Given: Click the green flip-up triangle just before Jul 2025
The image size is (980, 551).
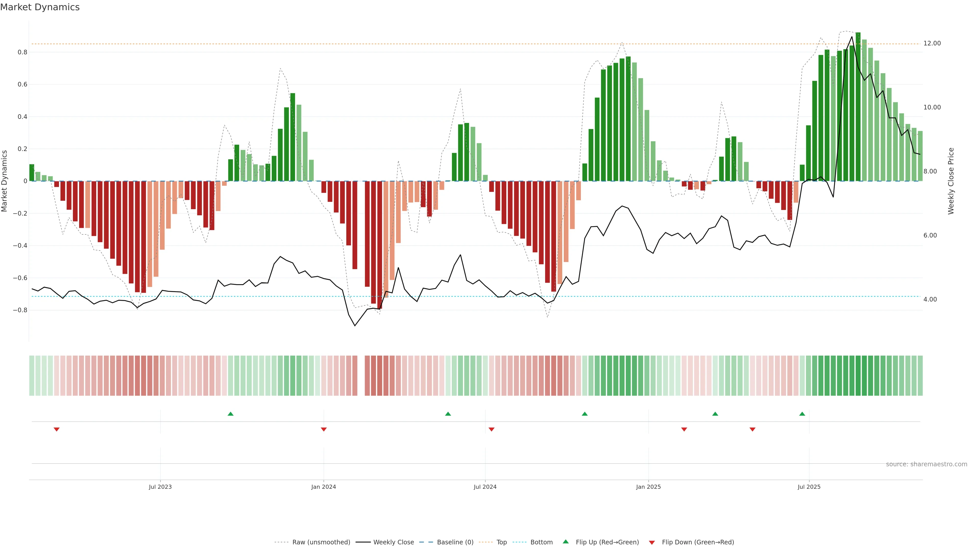Looking at the screenshot, I should pos(802,414).
